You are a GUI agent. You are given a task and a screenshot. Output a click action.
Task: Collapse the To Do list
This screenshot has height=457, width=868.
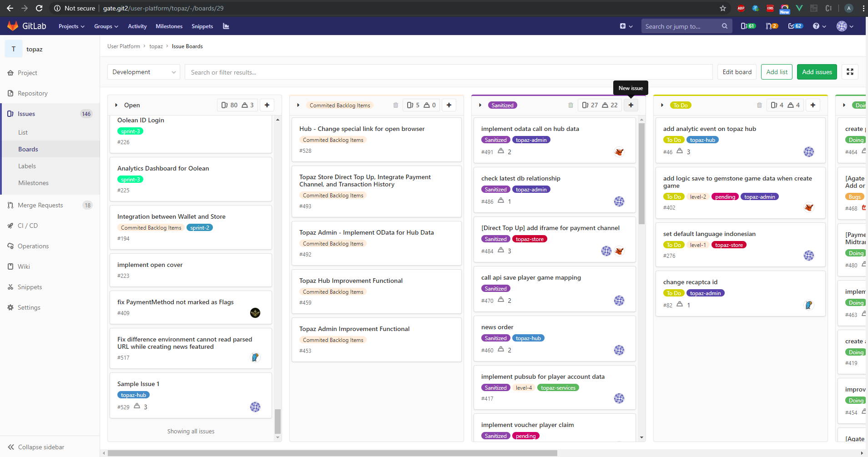coord(662,105)
